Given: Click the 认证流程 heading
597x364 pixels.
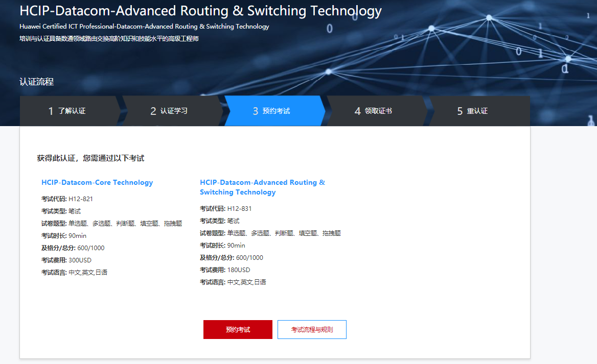Looking at the screenshot, I should (37, 82).
